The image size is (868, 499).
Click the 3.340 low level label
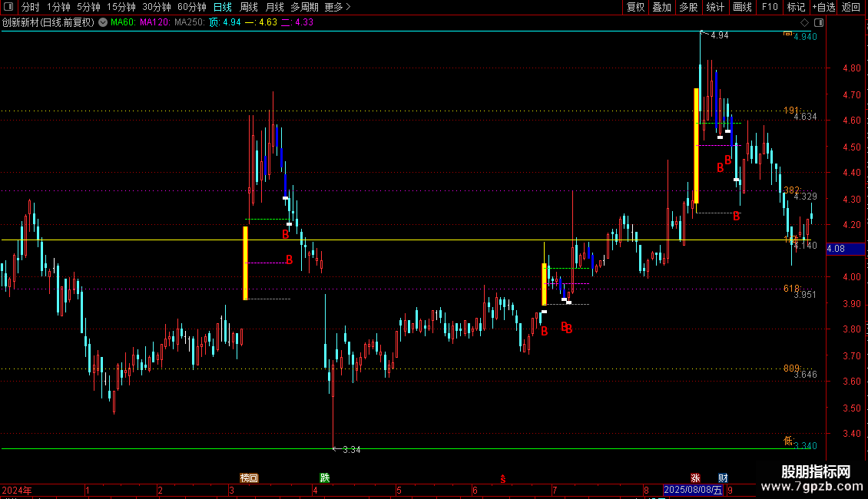805,446
